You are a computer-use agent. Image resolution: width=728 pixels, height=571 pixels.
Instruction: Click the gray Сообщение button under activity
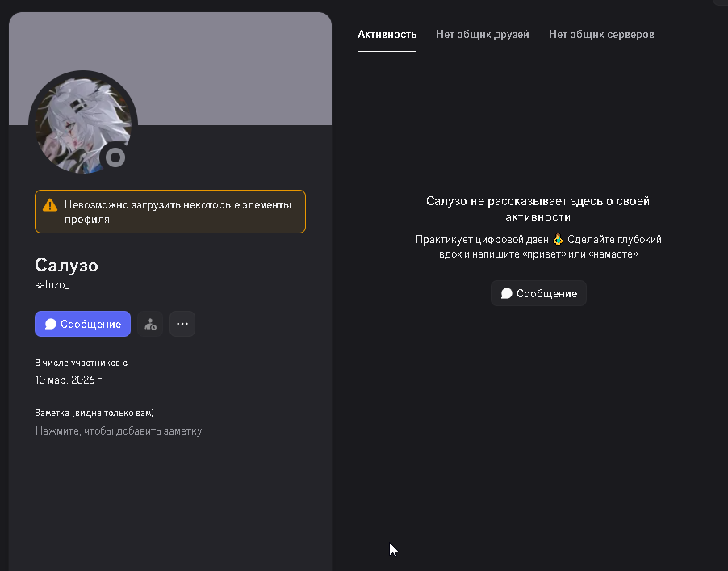coord(538,293)
